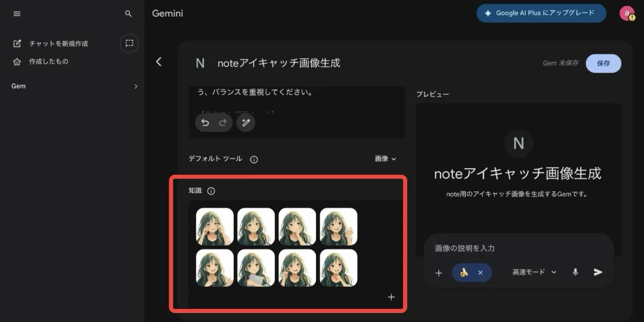Click the プレビュー heading text
The height and width of the screenshot is (322, 644).
(x=432, y=94)
